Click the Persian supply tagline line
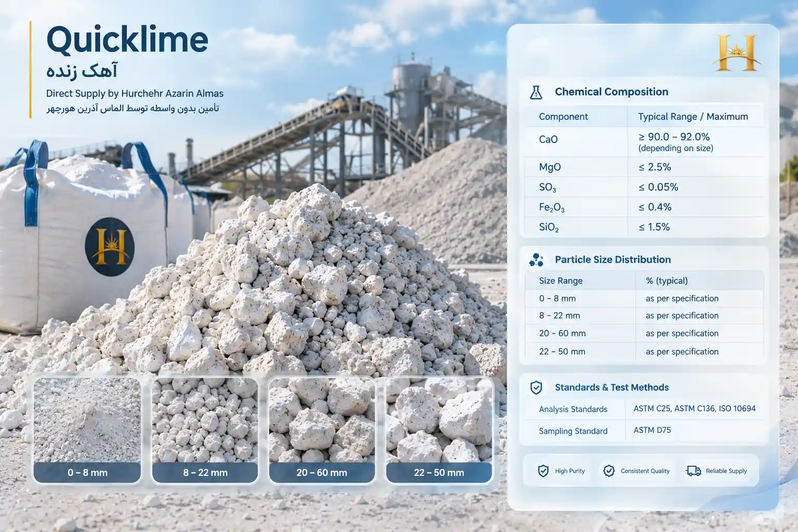Viewport: 798px width, 532px height. [132, 109]
